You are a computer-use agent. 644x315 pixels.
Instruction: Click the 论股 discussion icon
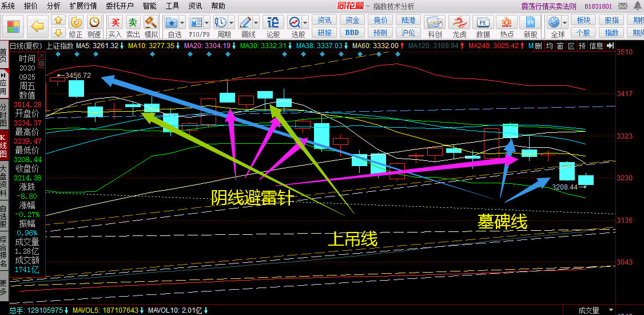[273, 23]
